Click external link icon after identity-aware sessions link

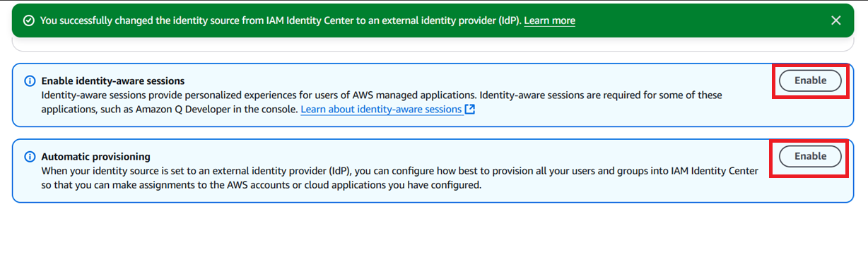469,109
